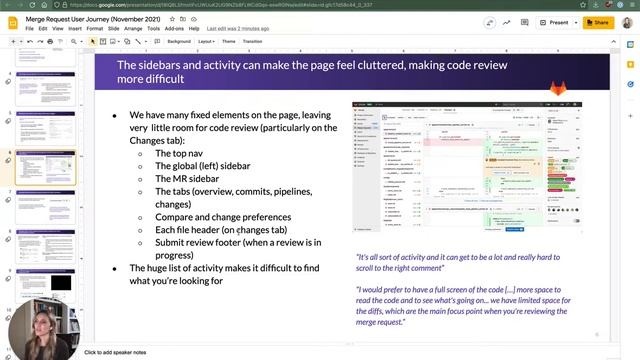The width and height of the screenshot is (640, 360).
Task: Open the Google Slides home icon
Action: point(13,23)
